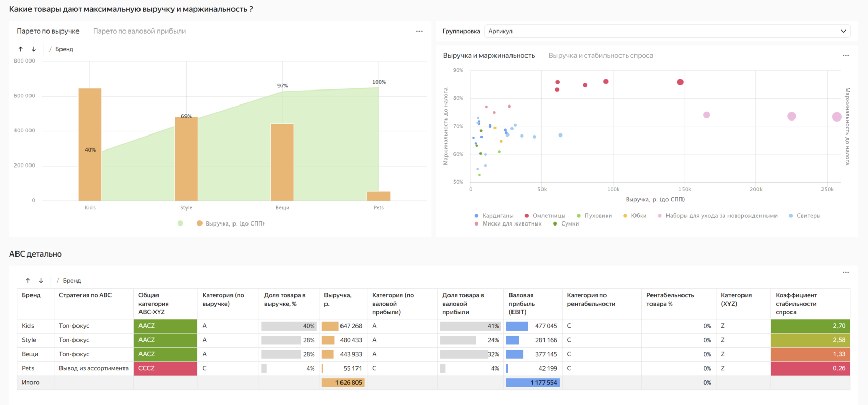Click the largest red Омлетницы bubble near 150k
The width and height of the screenshot is (868, 405).
pos(680,82)
